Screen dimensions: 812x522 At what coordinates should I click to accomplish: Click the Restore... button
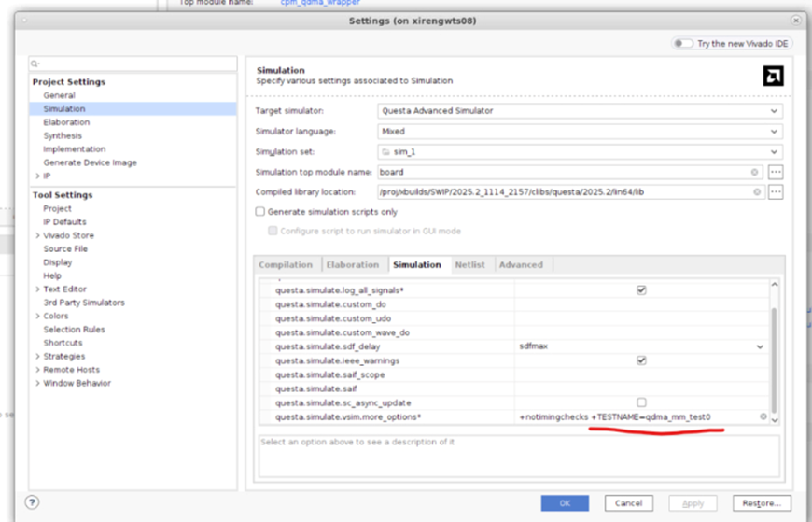coord(762,502)
